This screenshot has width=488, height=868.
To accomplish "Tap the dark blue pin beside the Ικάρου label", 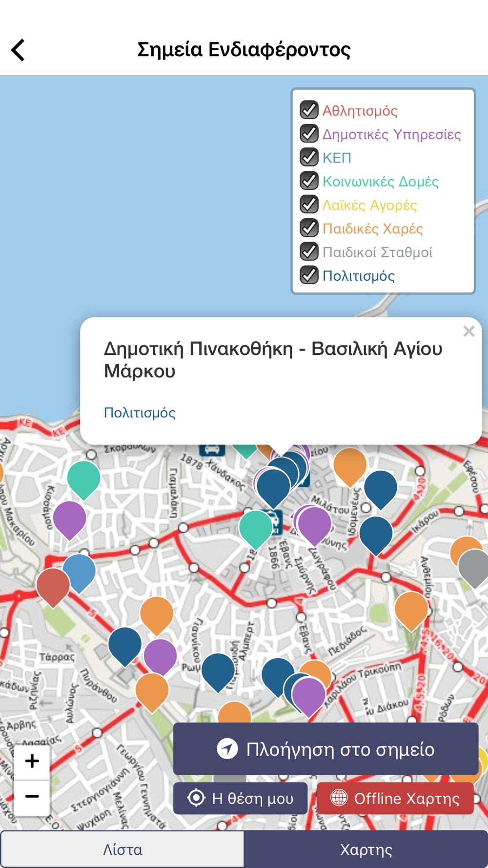I will [376, 536].
